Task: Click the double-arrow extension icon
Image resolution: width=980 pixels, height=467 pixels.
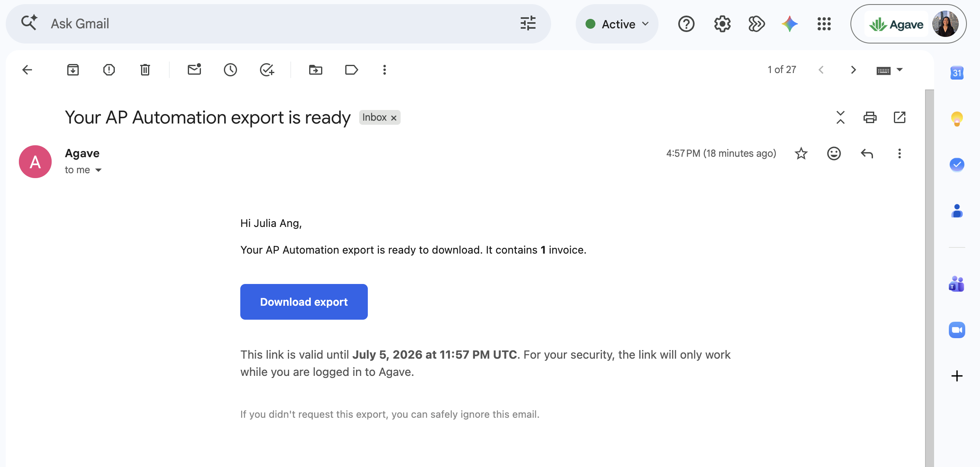Action: [x=757, y=24]
